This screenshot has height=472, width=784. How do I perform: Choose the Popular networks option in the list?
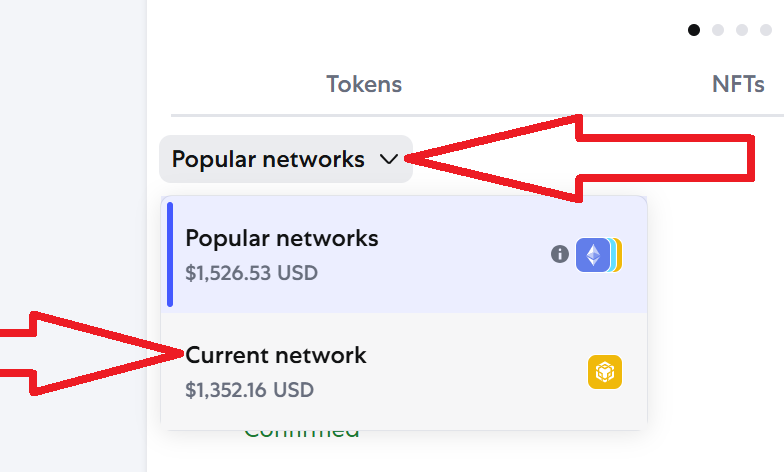pos(404,254)
